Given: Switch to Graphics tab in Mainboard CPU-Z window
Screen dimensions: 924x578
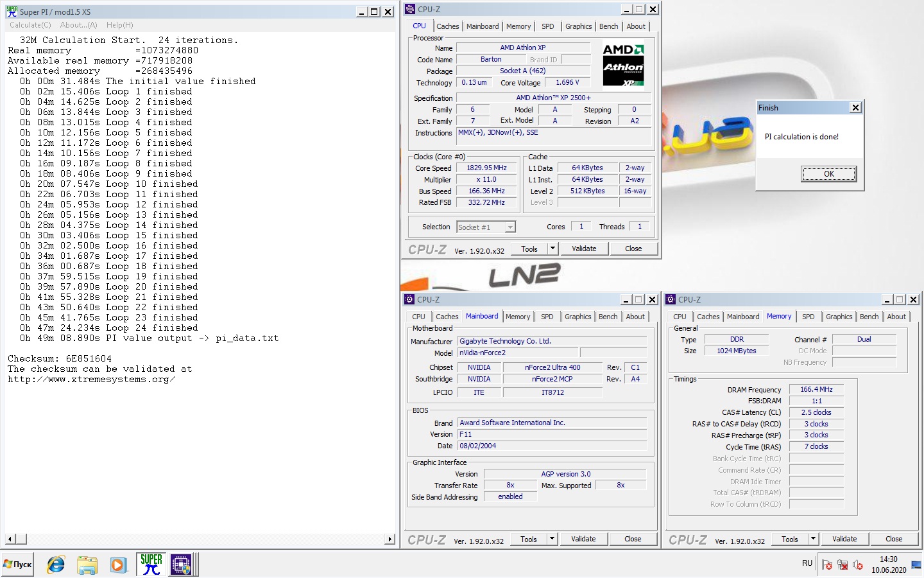Looking at the screenshot, I should tap(577, 317).
